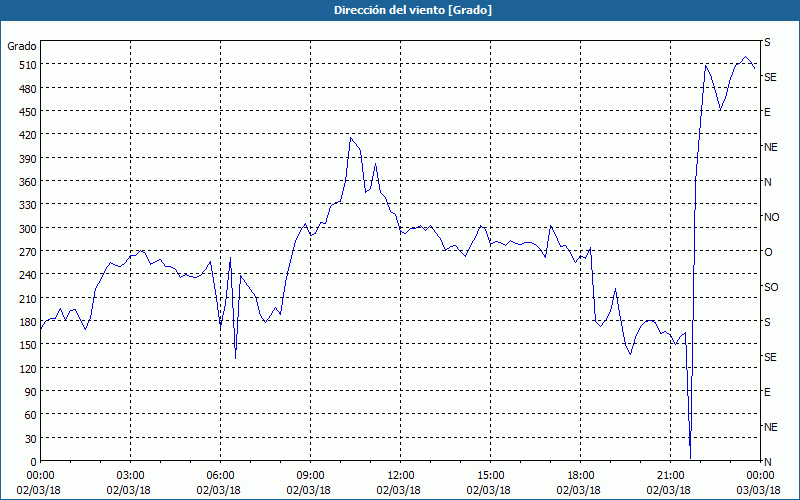Click the "420" degree axis label
The image size is (800, 500).
coord(28,136)
